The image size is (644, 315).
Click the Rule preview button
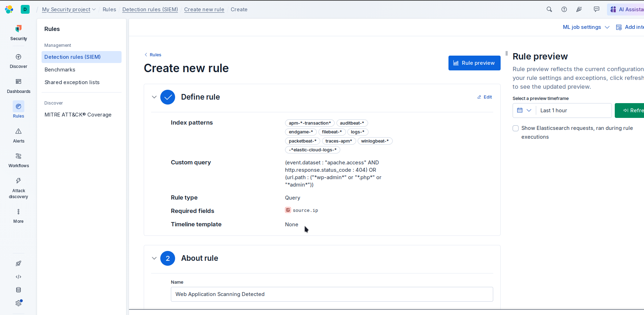point(474,63)
